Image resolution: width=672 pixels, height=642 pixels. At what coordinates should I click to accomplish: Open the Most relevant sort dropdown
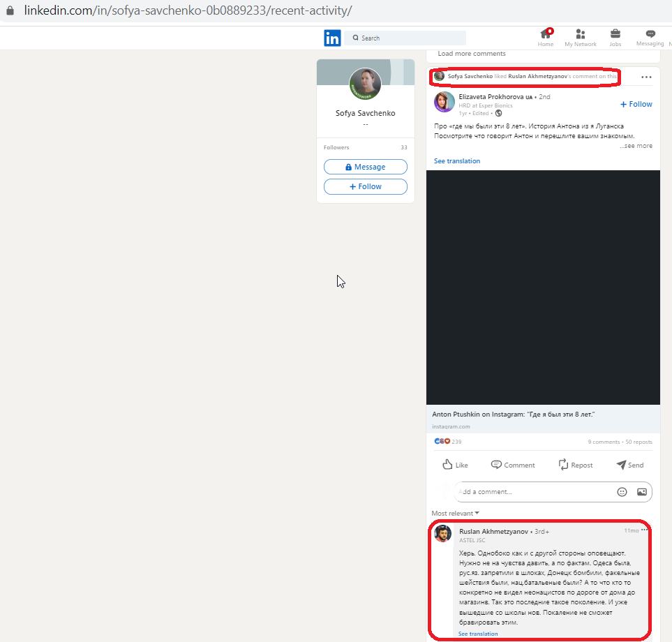point(455,514)
